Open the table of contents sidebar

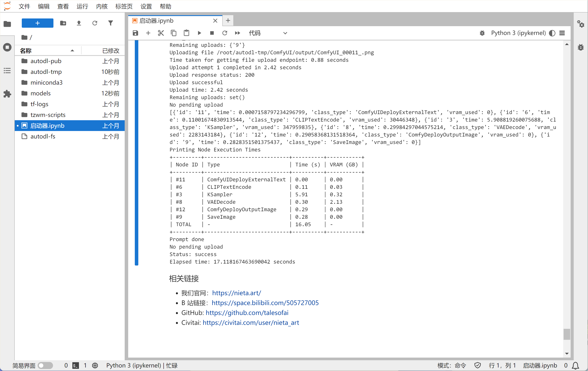tap(7, 71)
